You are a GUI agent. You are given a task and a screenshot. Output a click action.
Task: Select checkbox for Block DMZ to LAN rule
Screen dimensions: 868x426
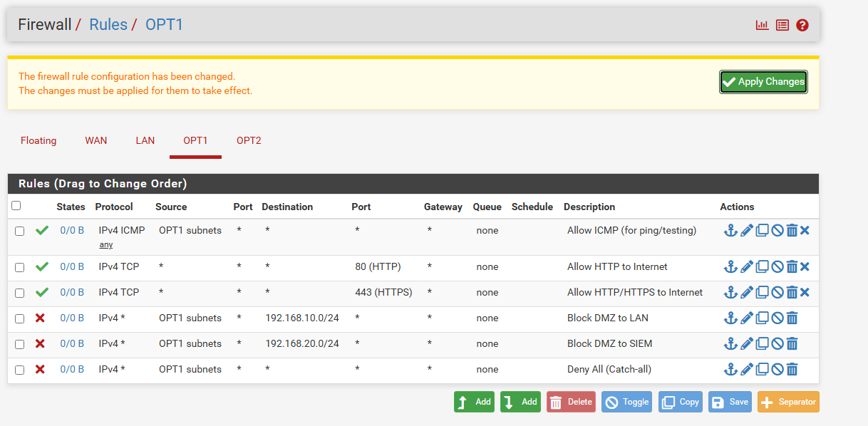tap(20, 318)
